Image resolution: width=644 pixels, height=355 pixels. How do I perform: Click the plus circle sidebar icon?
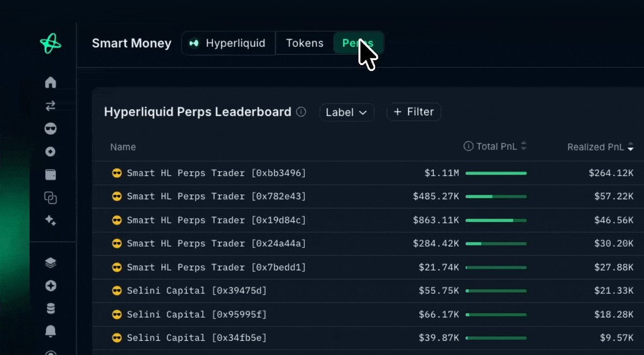50,286
